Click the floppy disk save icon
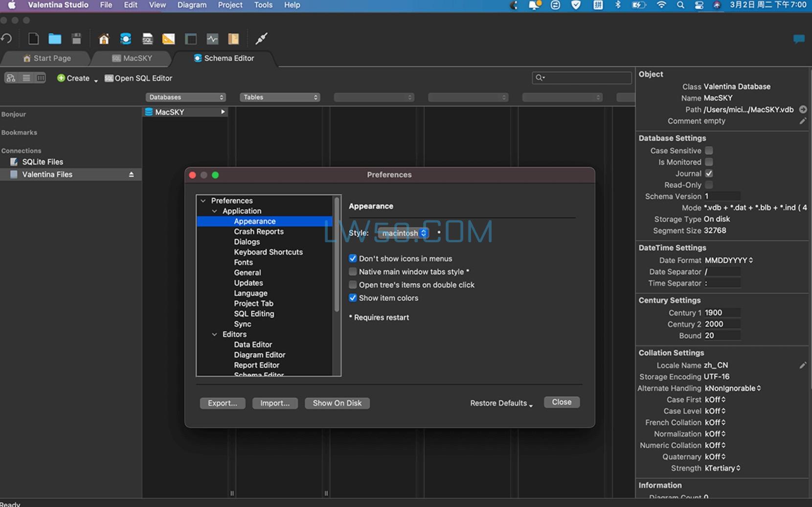This screenshot has height=507, width=812. click(76, 39)
